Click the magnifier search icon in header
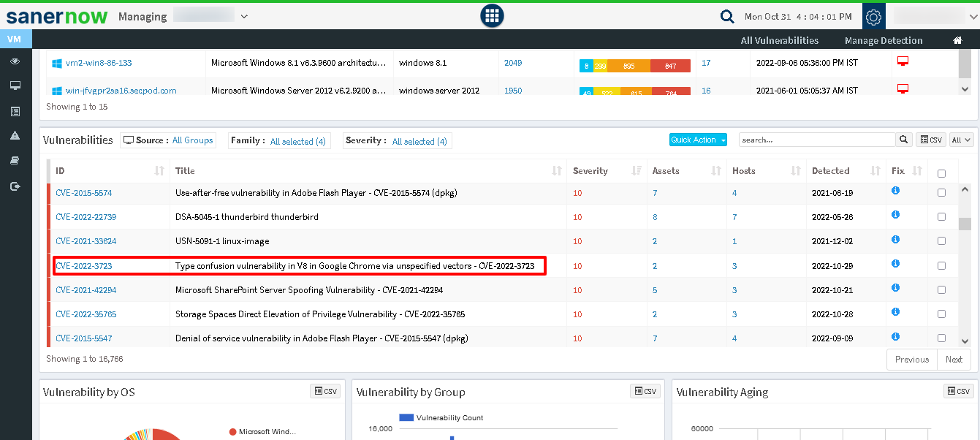Image resolution: width=980 pixels, height=440 pixels. coord(726,16)
